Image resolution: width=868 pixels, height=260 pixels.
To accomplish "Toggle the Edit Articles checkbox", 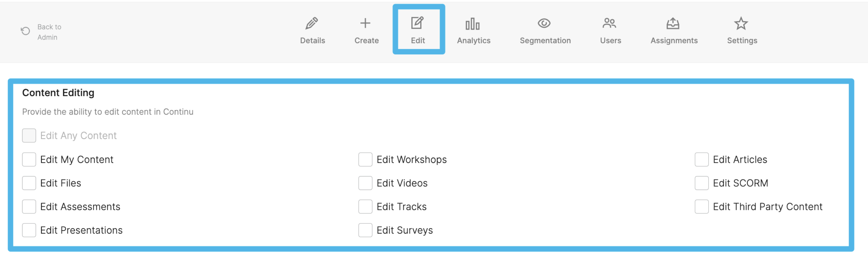I will coord(702,160).
